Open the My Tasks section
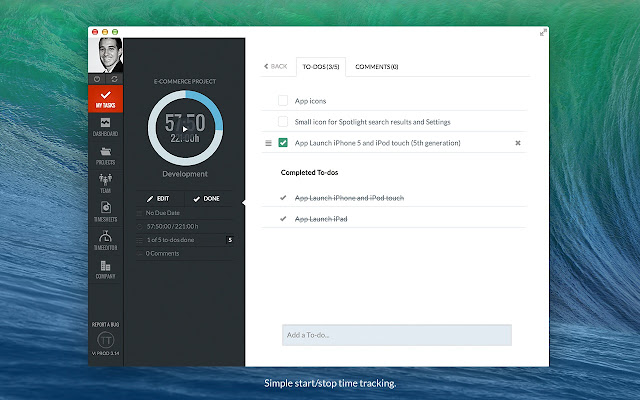The width and height of the screenshot is (640, 400). [105, 99]
